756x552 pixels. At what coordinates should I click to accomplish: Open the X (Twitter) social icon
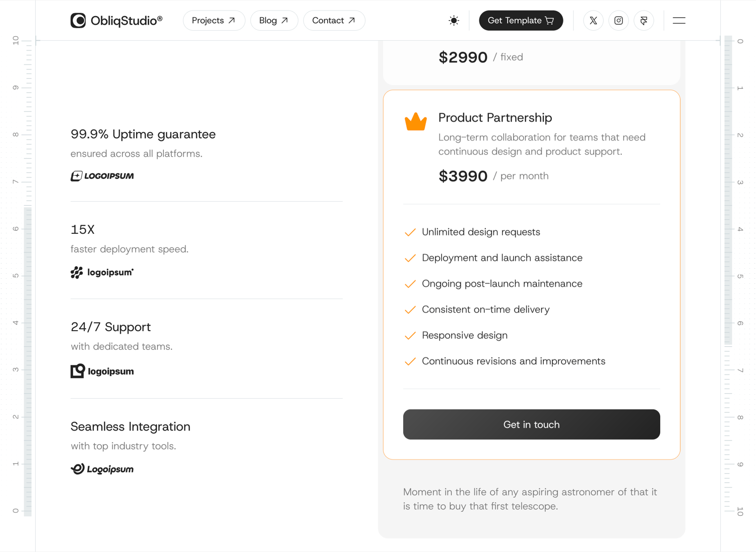593,21
